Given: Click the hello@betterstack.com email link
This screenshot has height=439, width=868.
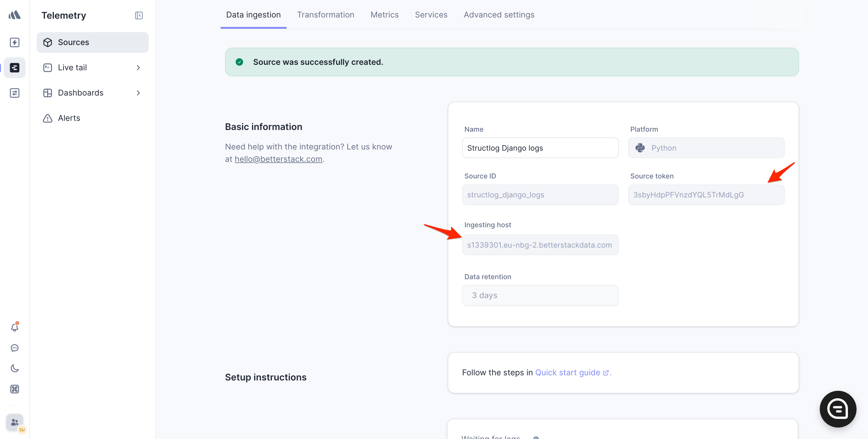Looking at the screenshot, I should coord(278,159).
